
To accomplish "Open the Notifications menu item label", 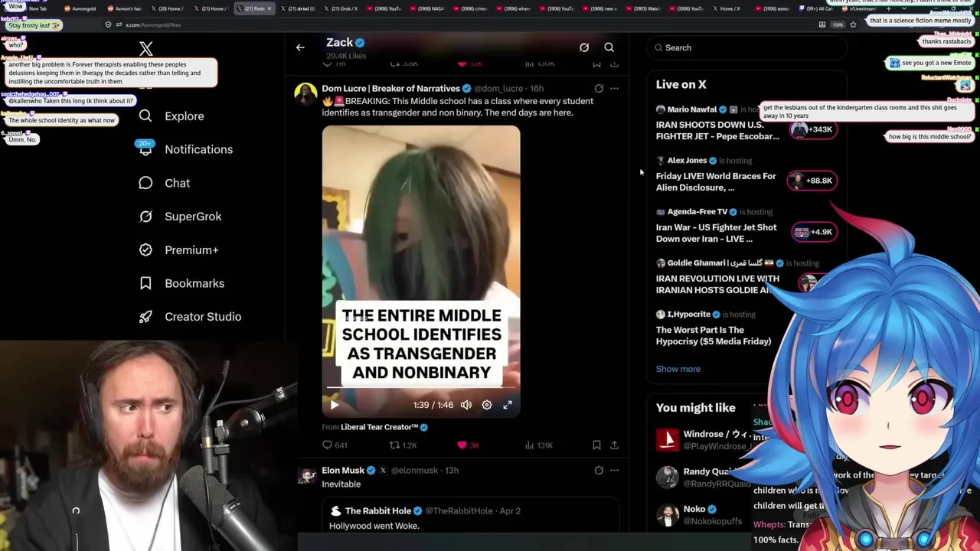I will pos(198,149).
